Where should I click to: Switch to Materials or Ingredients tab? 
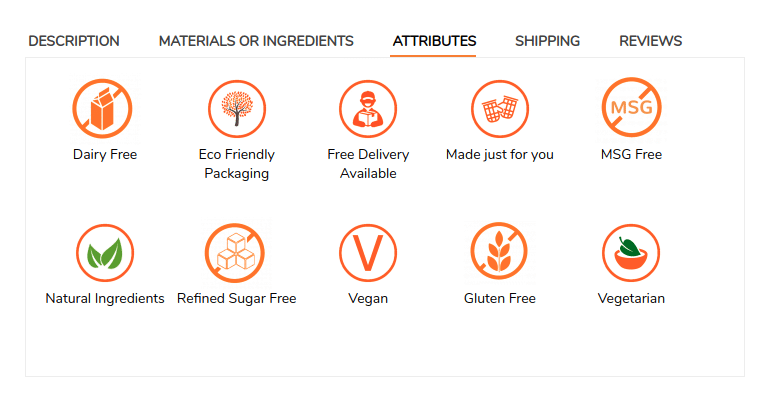point(256,41)
